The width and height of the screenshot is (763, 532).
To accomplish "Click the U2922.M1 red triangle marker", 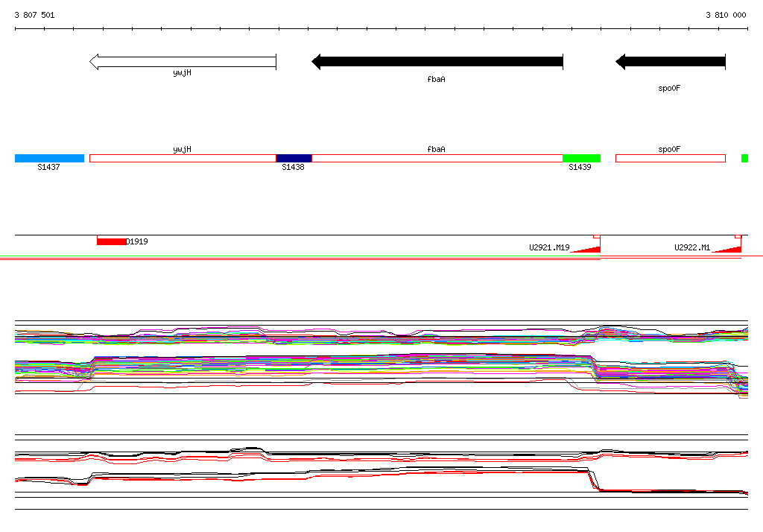I will click(726, 249).
